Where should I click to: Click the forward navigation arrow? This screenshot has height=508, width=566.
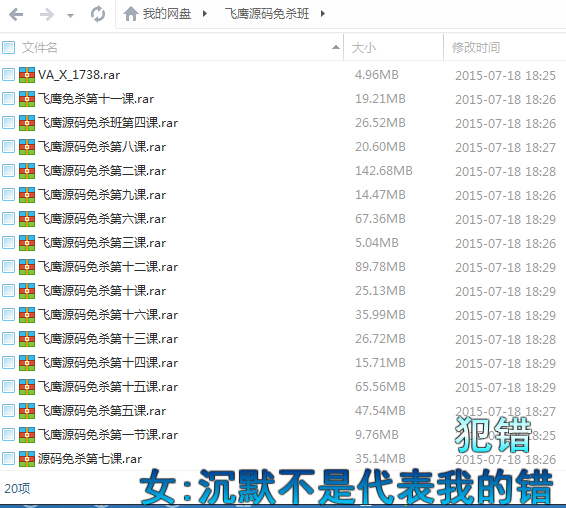47,15
